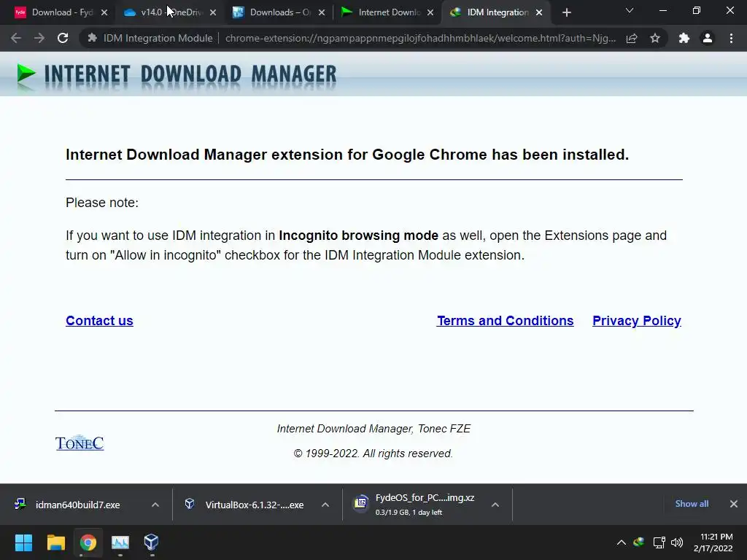Close the v14.0 OneDrive tab
The image size is (747, 560).
[x=213, y=13]
